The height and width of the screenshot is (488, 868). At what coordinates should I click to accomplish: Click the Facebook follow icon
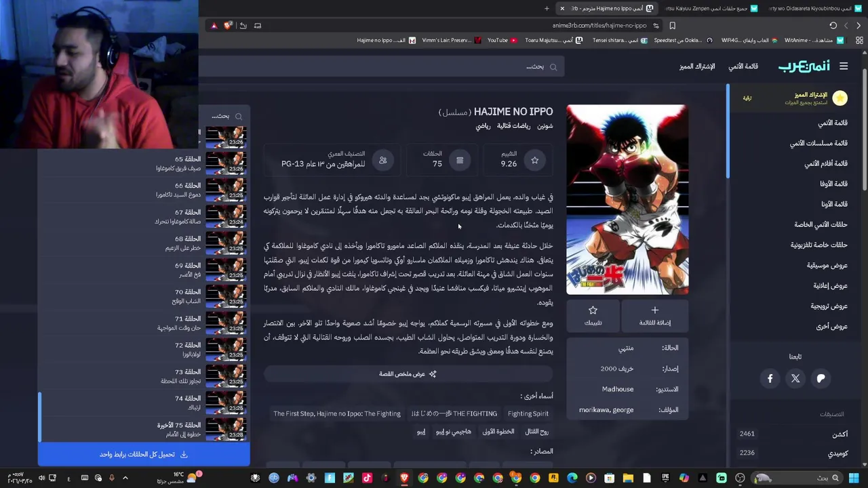(x=770, y=379)
